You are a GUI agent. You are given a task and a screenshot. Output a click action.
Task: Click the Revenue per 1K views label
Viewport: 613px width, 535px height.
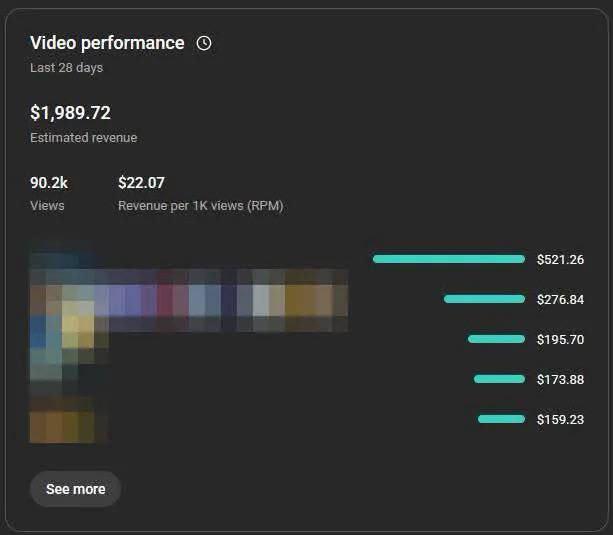point(201,206)
